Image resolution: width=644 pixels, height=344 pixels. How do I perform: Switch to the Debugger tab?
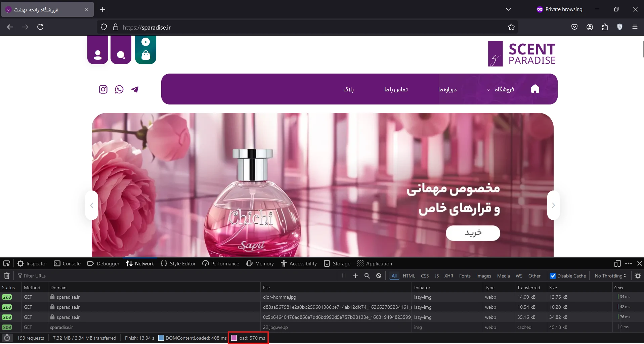[103, 263]
